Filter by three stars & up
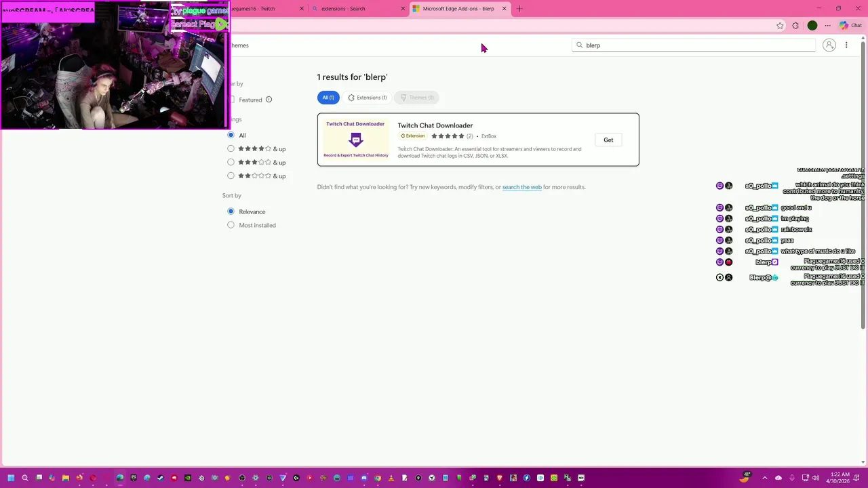 (x=231, y=162)
